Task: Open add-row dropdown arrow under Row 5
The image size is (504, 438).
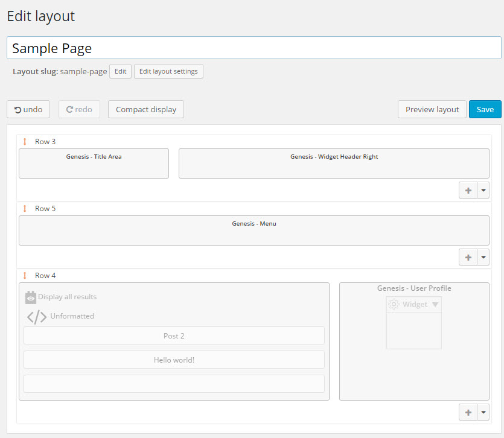Action: point(483,257)
